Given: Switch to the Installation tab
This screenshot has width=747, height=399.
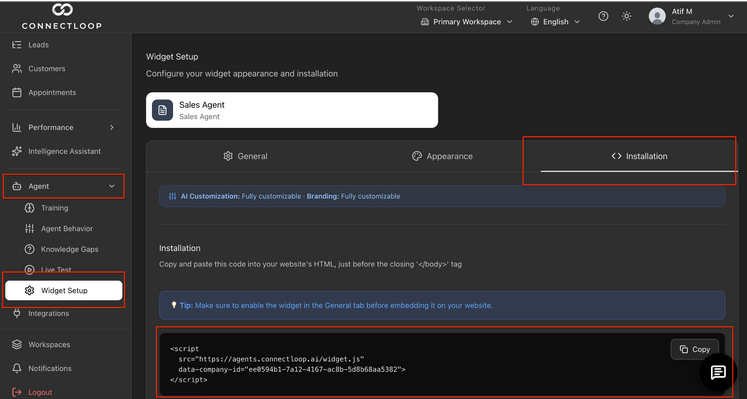Looking at the screenshot, I should (639, 156).
